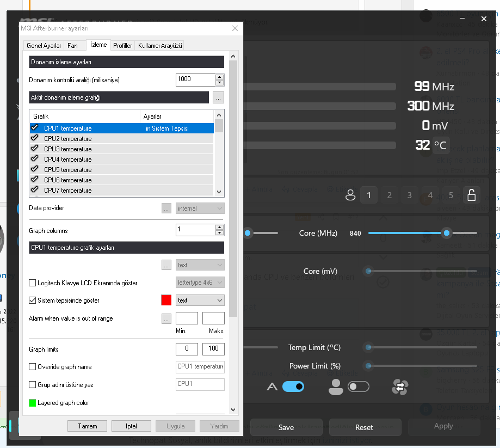Turn on the user-defined fan toggle switch
Viewport: 500px width, 448px height.
tap(359, 386)
